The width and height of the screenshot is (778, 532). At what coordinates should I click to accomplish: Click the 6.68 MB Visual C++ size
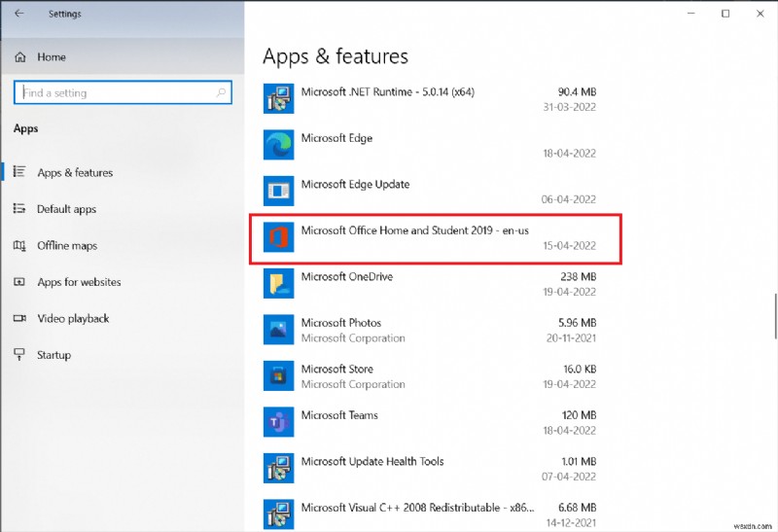click(577, 507)
